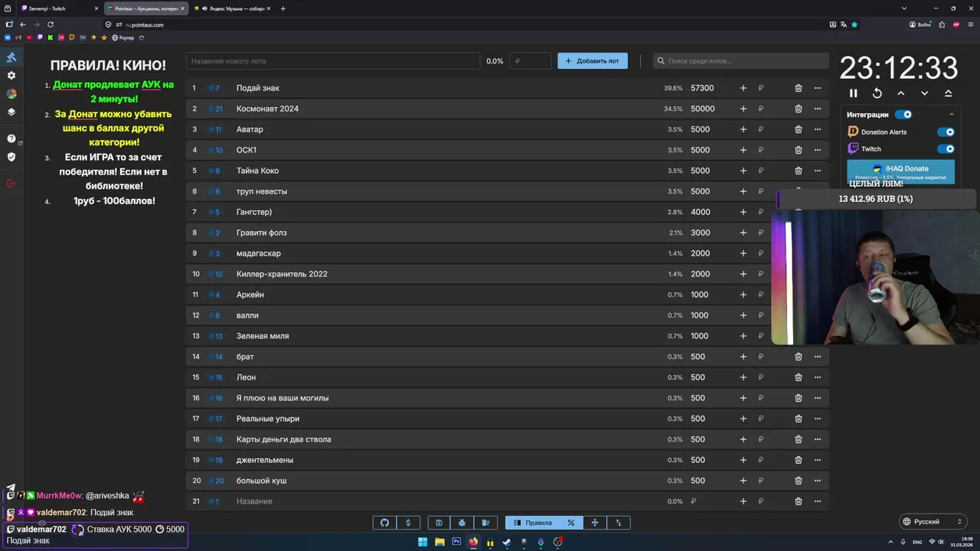Switch to the Яндекс Музыка tab

coord(231,8)
